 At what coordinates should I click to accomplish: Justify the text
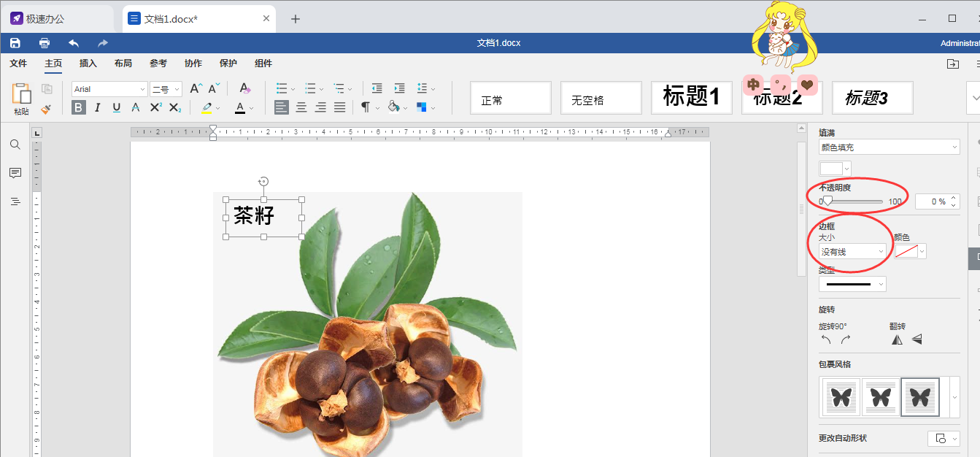pos(339,107)
